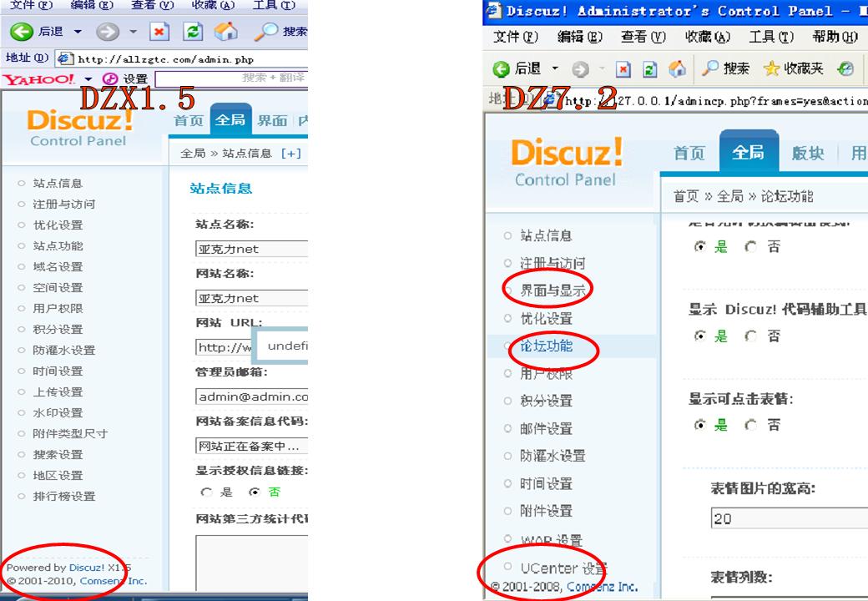Open the 帮助(H) menu in the DZ7.2 window

point(835,37)
